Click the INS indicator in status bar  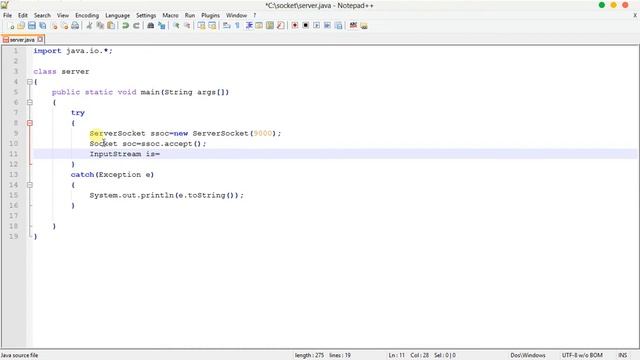tap(622, 356)
